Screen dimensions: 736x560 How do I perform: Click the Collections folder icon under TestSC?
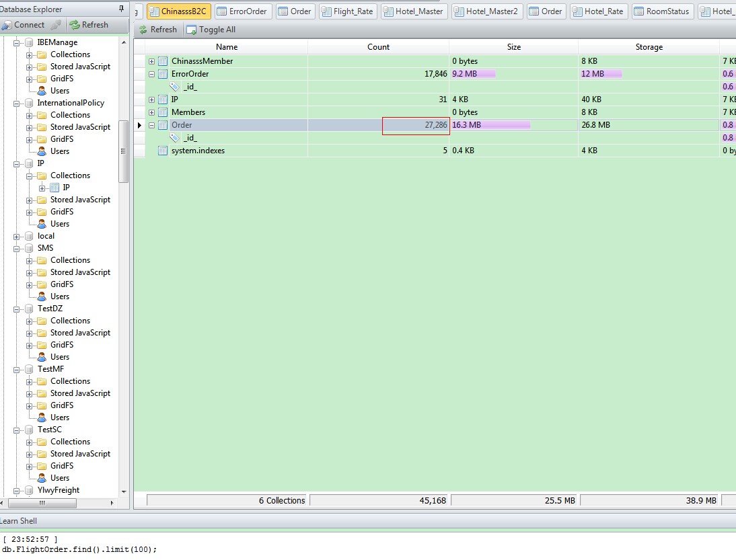[x=42, y=442]
